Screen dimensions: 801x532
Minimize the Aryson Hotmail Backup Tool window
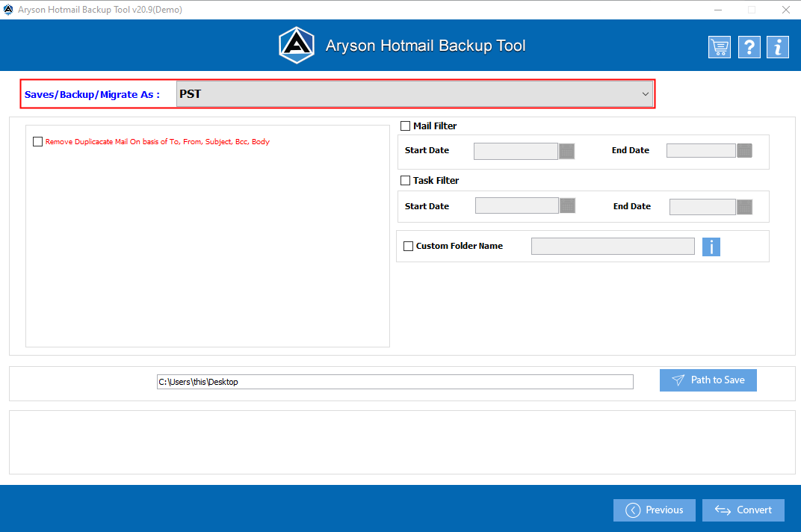coord(718,10)
